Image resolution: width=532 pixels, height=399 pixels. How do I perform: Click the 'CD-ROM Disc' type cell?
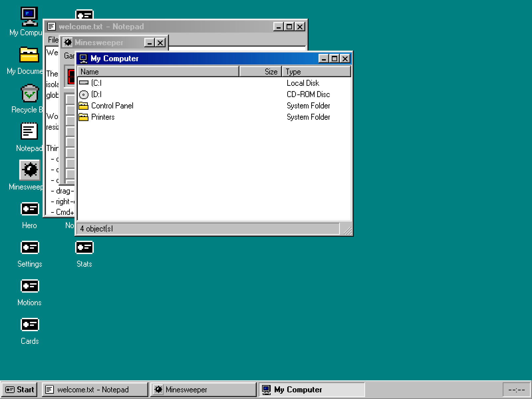click(308, 94)
